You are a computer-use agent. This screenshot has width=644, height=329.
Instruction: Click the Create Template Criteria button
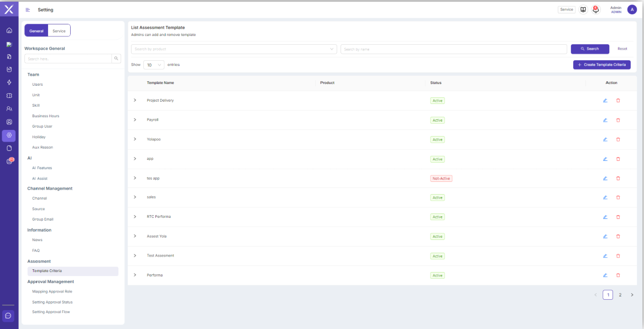click(x=601, y=65)
